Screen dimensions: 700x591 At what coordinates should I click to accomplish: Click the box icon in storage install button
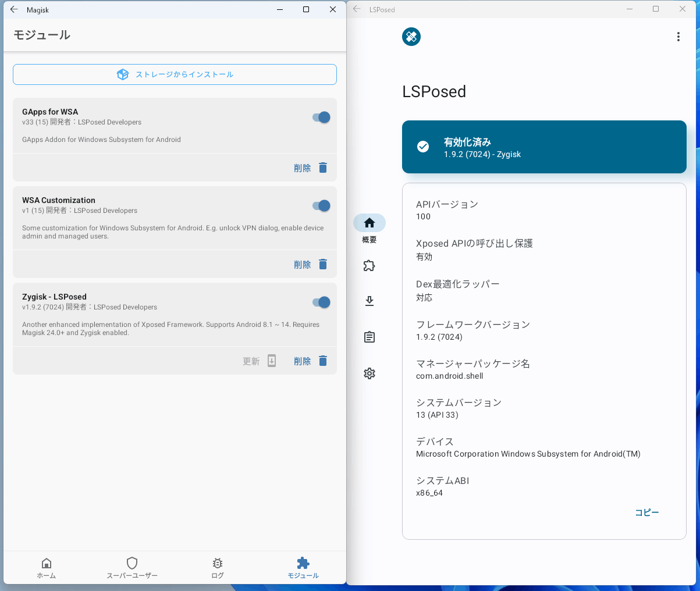point(123,74)
